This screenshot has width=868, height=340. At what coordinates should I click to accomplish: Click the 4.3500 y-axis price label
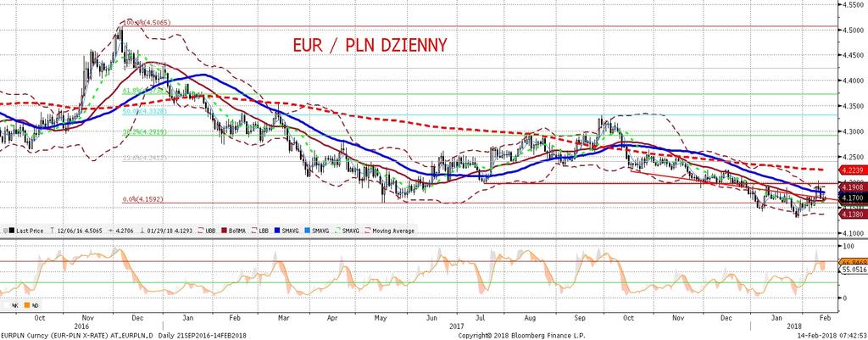[x=851, y=106]
